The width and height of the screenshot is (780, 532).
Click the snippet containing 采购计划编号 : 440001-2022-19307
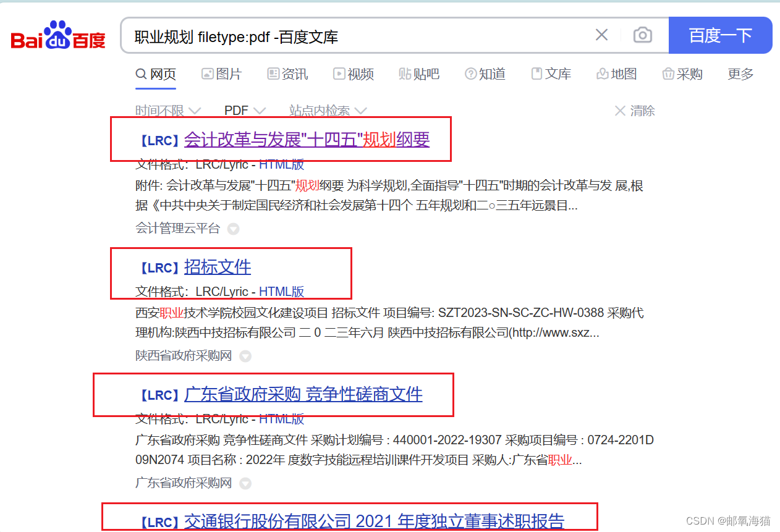(394, 450)
